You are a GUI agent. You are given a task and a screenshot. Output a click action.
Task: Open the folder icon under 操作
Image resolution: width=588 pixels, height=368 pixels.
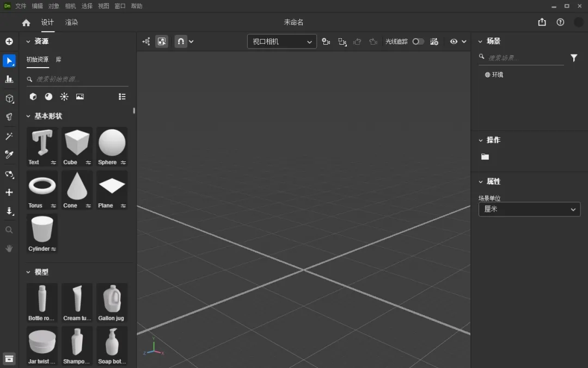(x=485, y=156)
